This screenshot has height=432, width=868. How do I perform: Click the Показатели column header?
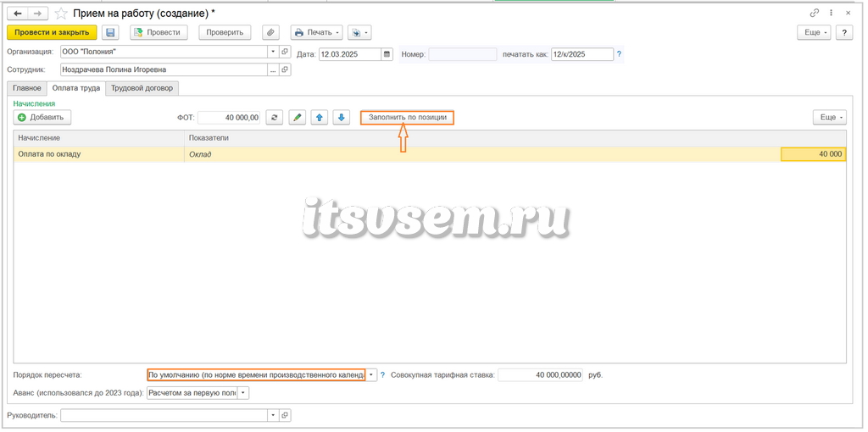pos(515,138)
